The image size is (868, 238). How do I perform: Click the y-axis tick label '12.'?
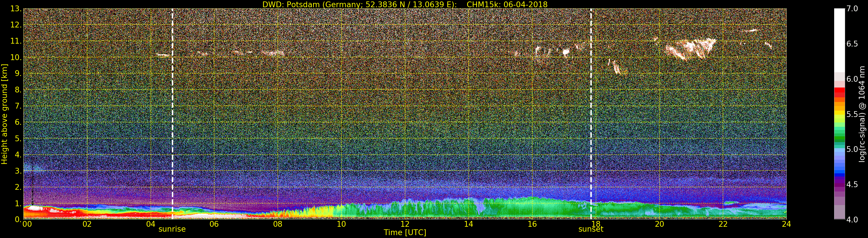tap(16, 25)
